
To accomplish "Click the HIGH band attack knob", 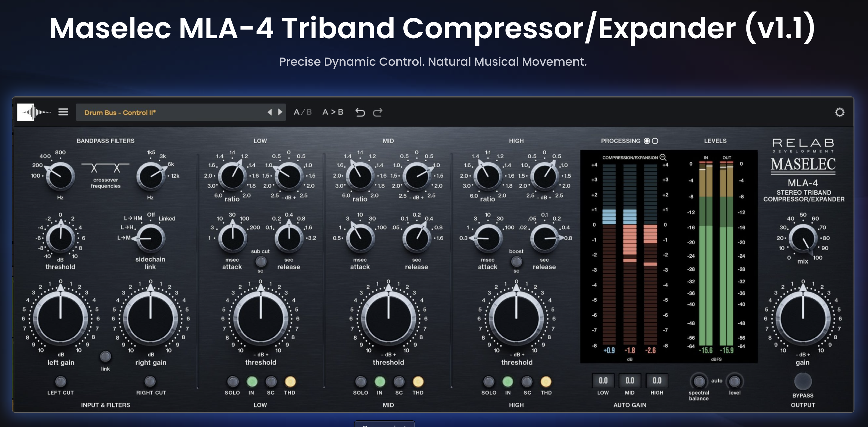I will point(488,238).
